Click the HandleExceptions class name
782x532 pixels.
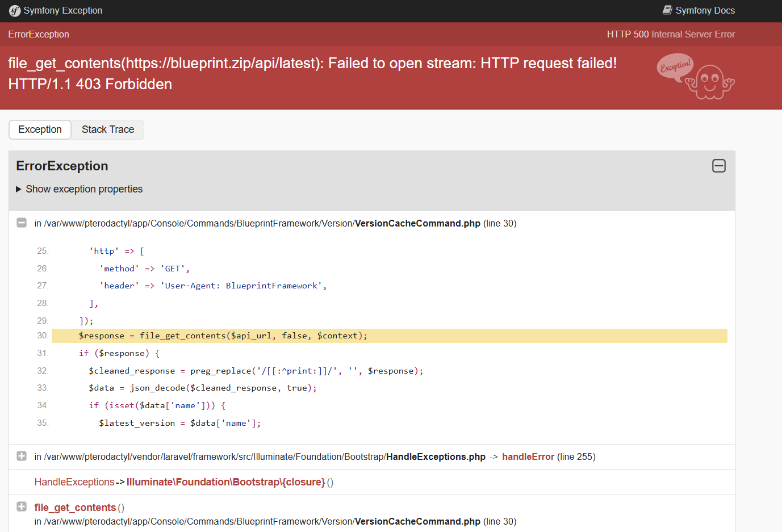[74, 482]
